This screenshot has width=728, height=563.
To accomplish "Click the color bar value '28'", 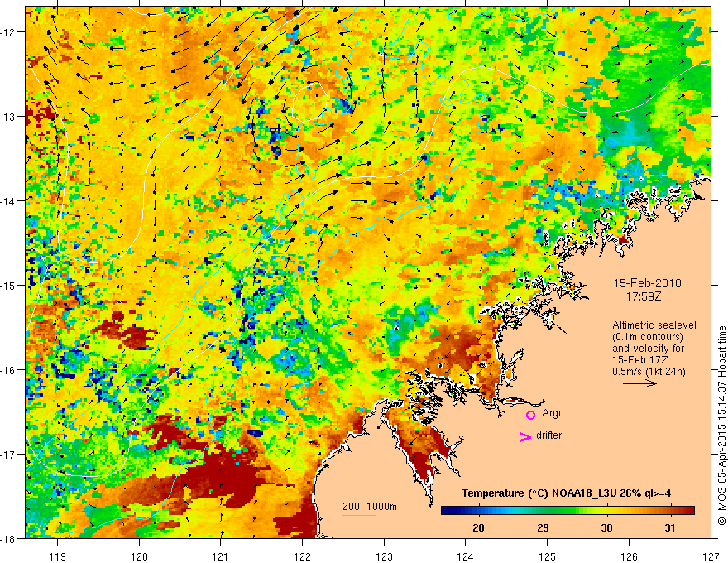I will point(478,527).
